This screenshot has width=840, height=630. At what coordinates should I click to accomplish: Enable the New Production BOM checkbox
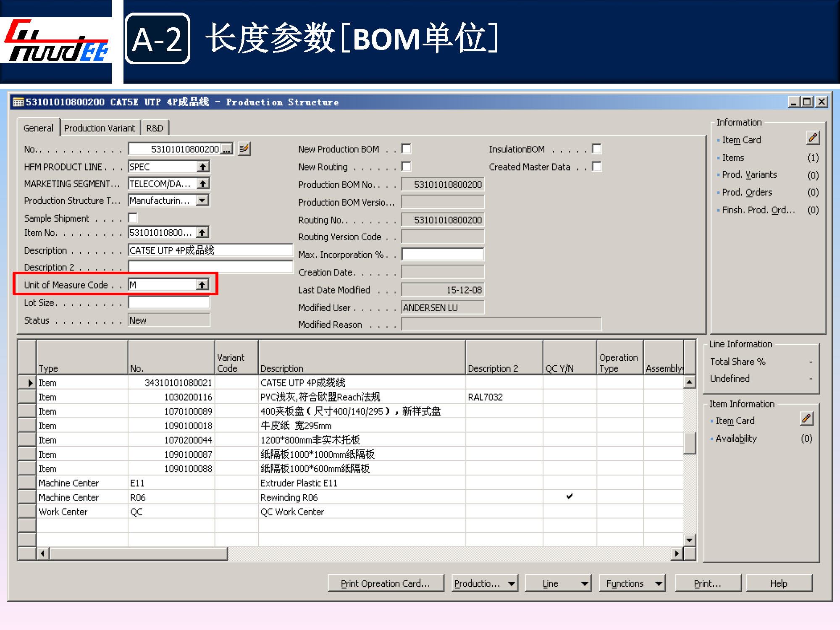pos(406,149)
